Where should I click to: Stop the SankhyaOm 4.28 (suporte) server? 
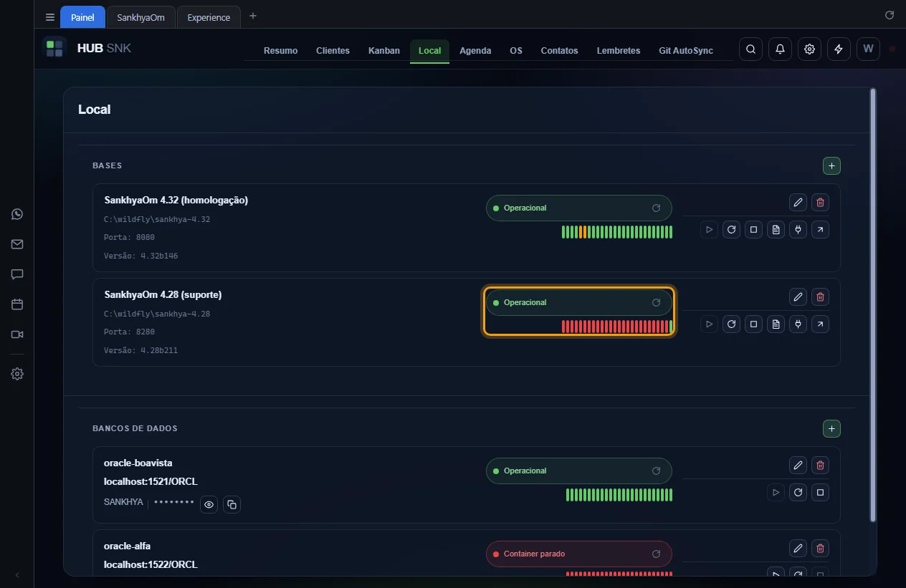click(753, 324)
